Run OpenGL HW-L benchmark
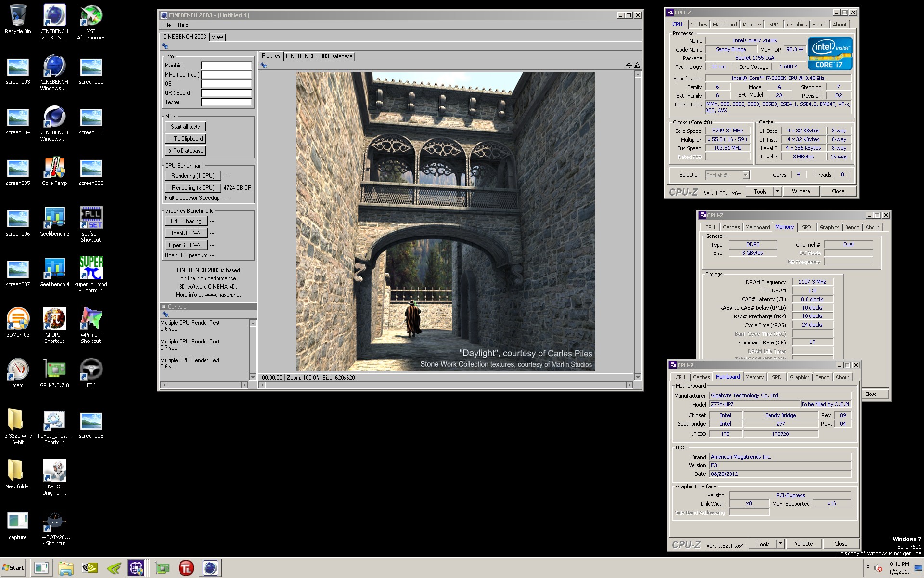Viewport: 924px width, 578px height. point(186,245)
